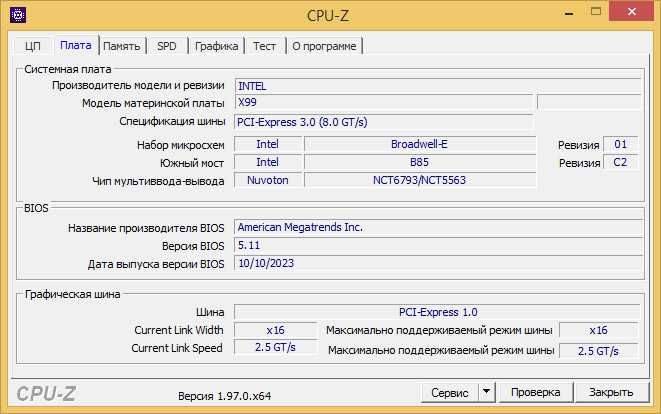Click the Current Link Speed label

(177, 348)
